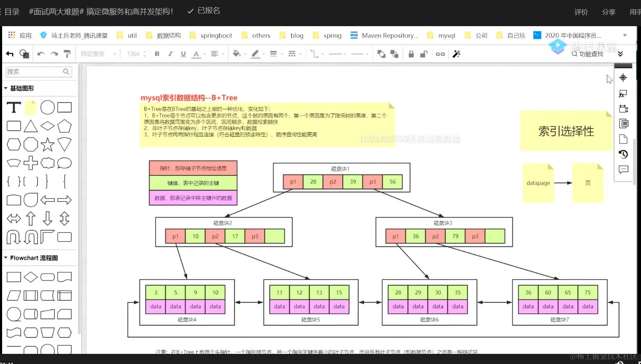The width and height of the screenshot is (641, 364).
Task: Select the cross shape
Action: coord(31,163)
